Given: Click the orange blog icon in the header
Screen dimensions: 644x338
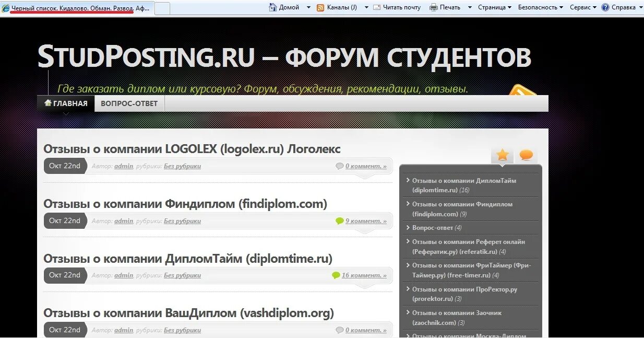Looking at the screenshot, I should pyautogui.click(x=522, y=91).
